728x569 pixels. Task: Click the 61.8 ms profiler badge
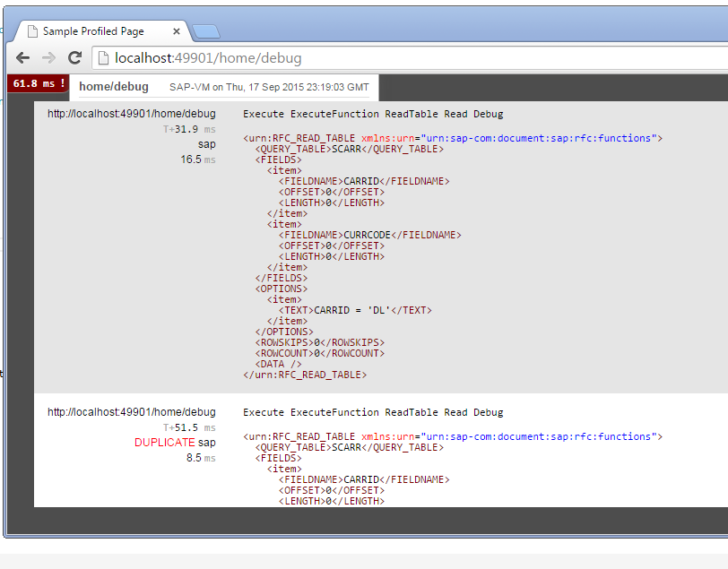(39, 83)
